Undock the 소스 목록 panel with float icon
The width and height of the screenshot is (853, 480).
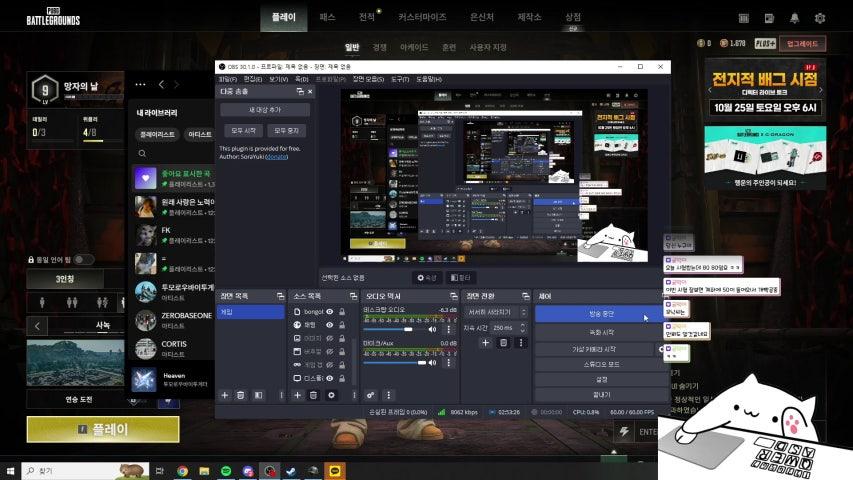pyautogui.click(x=353, y=296)
